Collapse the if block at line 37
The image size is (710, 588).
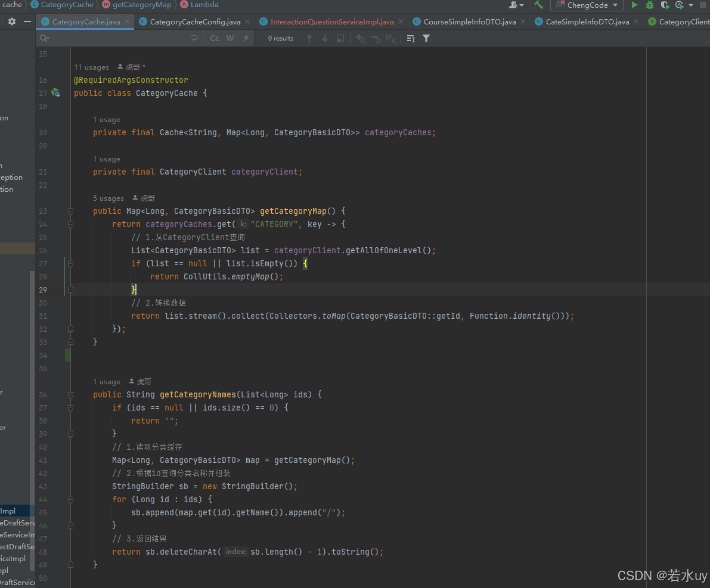(70, 408)
